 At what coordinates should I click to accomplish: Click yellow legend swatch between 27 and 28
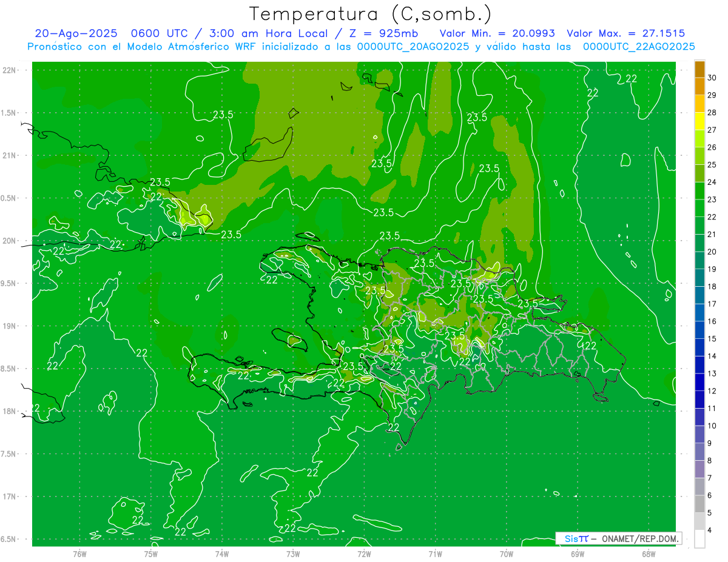pos(699,121)
